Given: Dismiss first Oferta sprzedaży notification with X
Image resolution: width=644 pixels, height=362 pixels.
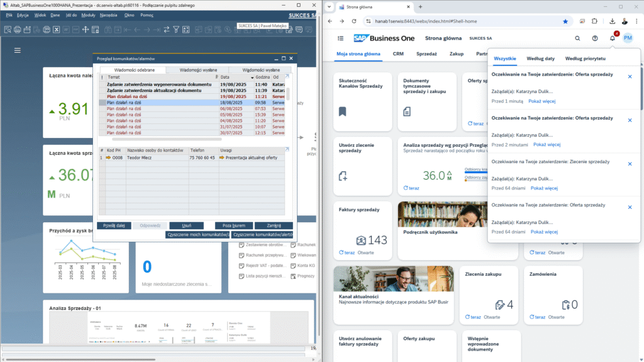Looking at the screenshot, I should click(630, 77).
